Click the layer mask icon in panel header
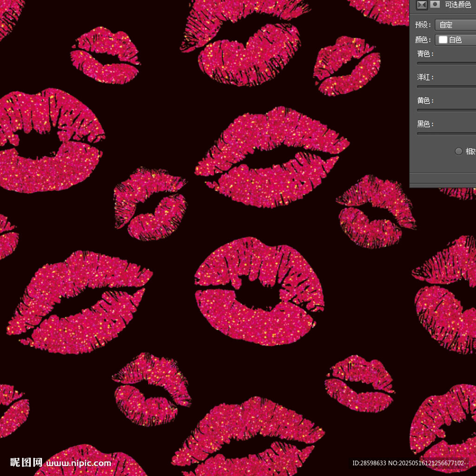The width and height of the screenshot is (476, 476). click(435, 4)
